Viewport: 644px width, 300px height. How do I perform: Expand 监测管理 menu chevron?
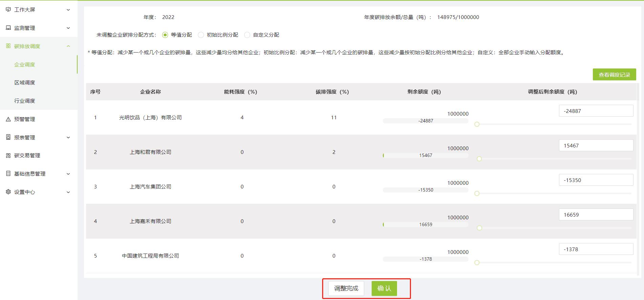(x=68, y=28)
